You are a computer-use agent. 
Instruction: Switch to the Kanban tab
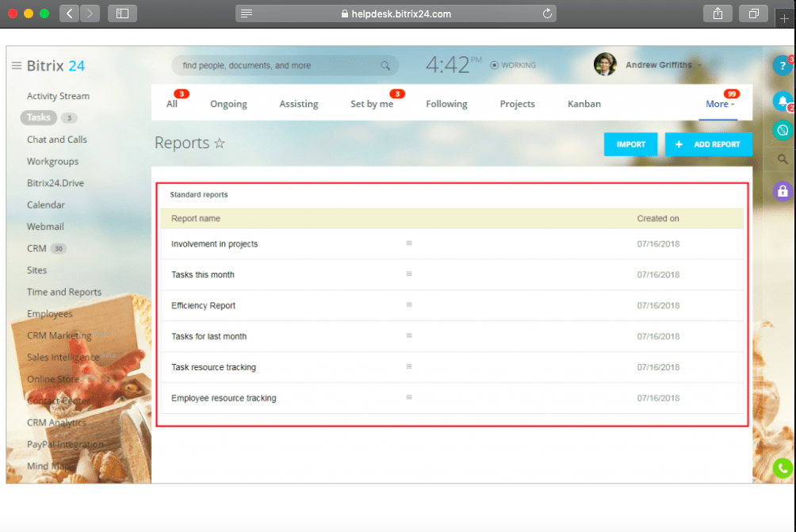click(x=584, y=104)
